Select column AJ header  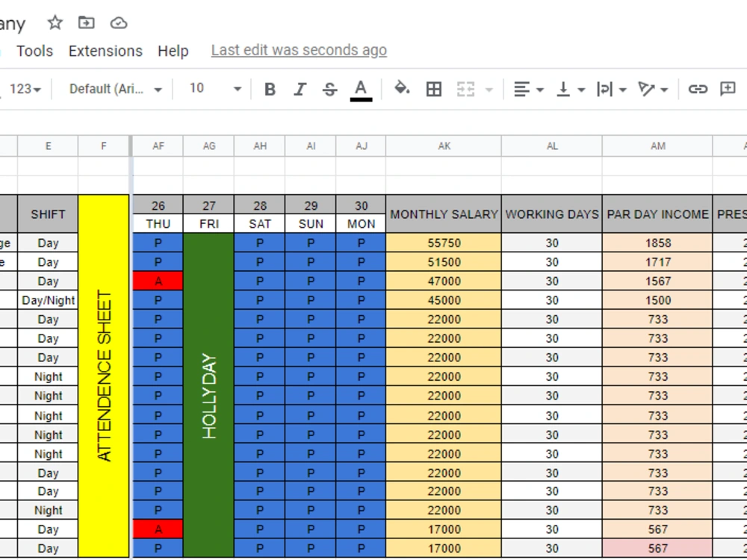(x=361, y=146)
